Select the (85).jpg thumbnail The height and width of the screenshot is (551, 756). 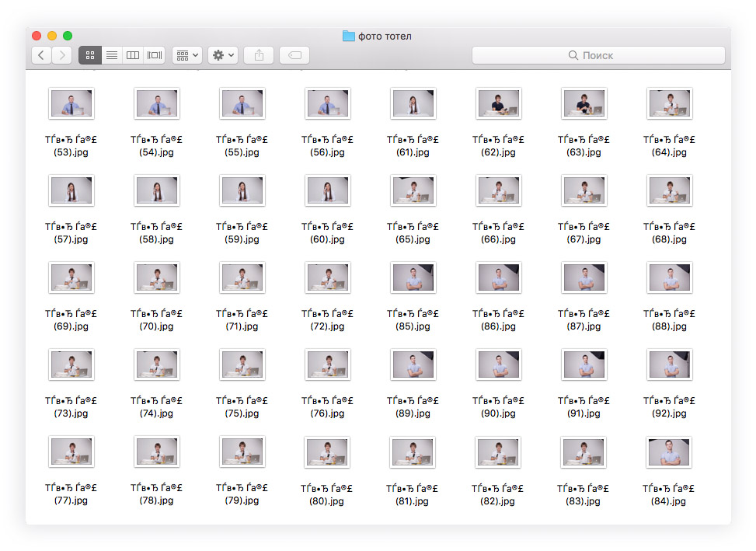pos(413,277)
